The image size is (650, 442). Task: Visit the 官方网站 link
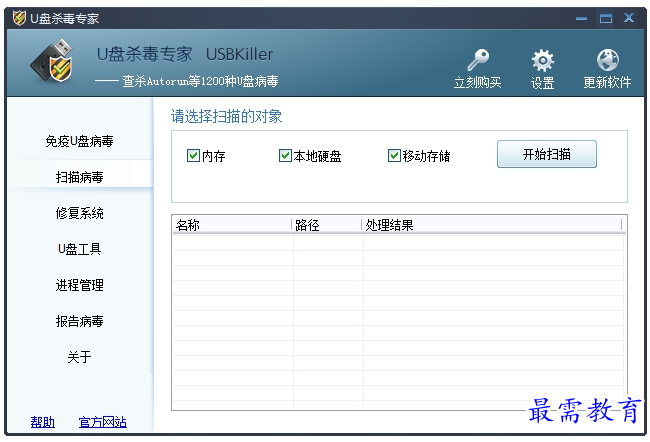point(103,422)
